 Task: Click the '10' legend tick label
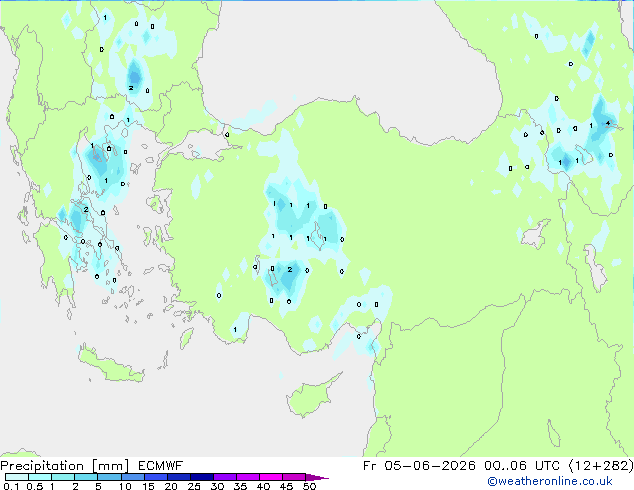click(x=125, y=486)
